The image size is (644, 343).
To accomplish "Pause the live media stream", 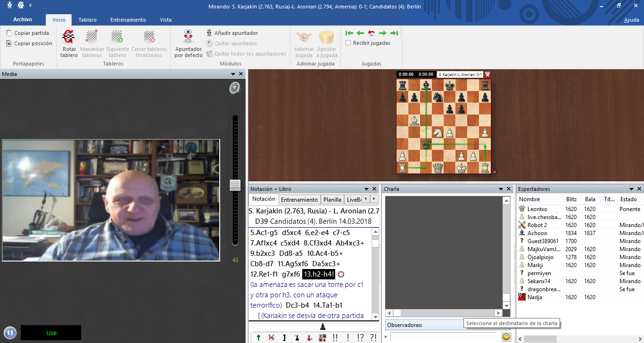I will click(10, 333).
